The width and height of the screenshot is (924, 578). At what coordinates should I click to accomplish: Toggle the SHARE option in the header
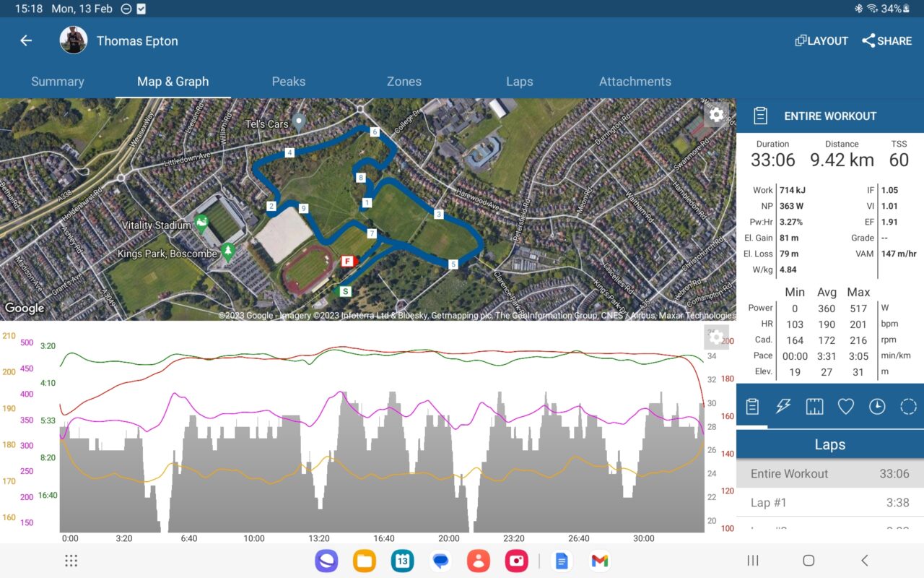[886, 40]
